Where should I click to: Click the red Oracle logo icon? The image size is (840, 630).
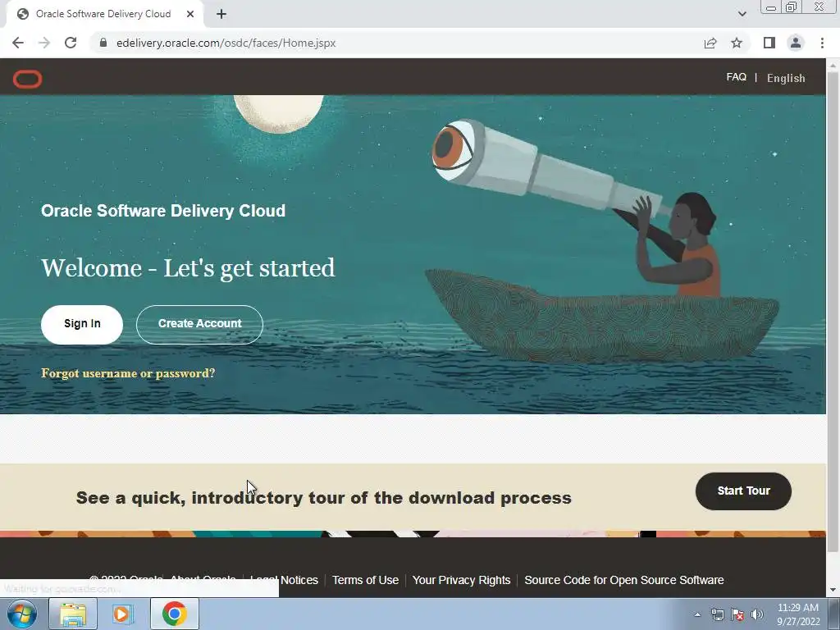click(27, 80)
